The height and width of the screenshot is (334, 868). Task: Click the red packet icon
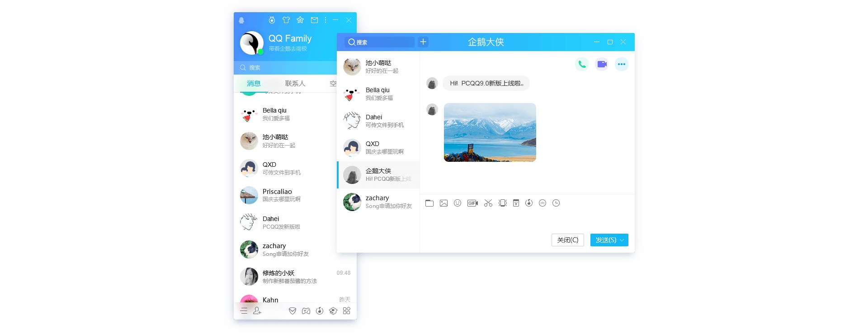(x=516, y=203)
